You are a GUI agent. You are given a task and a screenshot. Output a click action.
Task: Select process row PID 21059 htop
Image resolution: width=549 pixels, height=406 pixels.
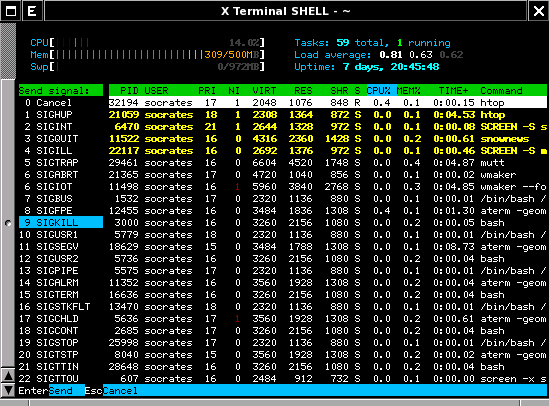coord(328,115)
